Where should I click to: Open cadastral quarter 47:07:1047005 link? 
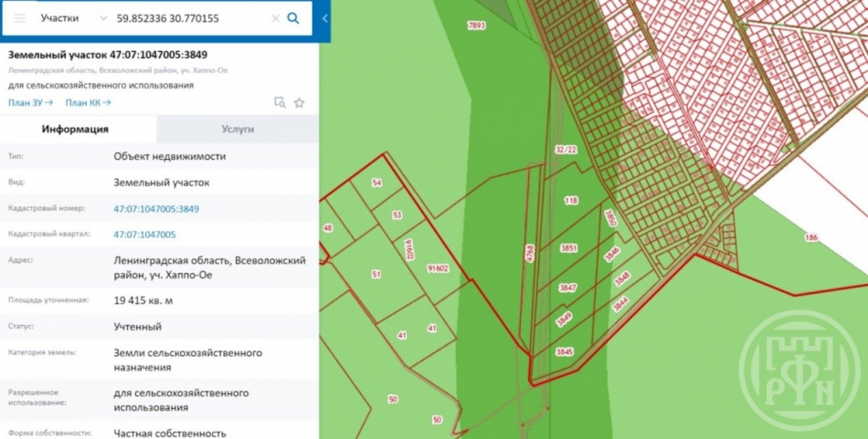pos(144,235)
